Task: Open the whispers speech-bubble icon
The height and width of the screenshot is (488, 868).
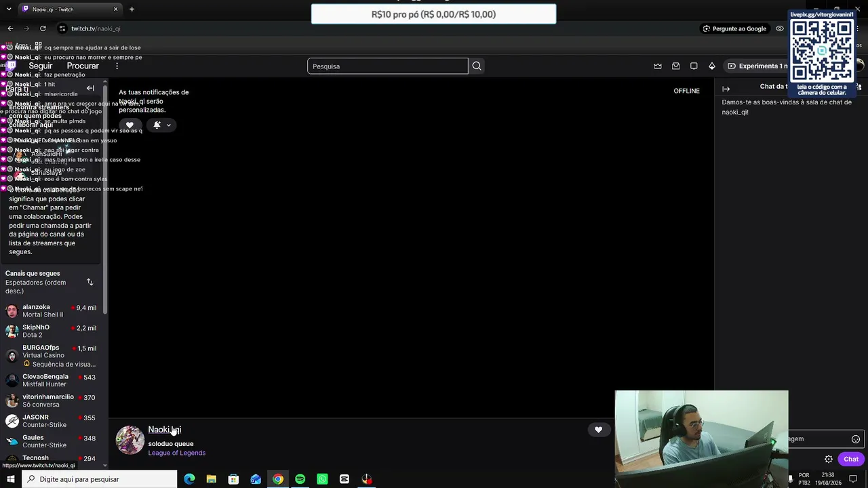Action: (x=694, y=66)
